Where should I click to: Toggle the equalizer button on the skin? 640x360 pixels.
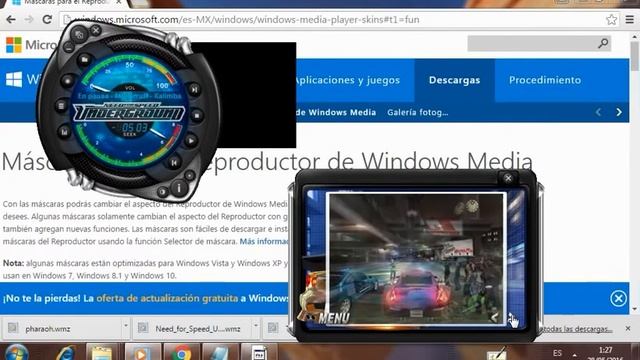pos(64,132)
